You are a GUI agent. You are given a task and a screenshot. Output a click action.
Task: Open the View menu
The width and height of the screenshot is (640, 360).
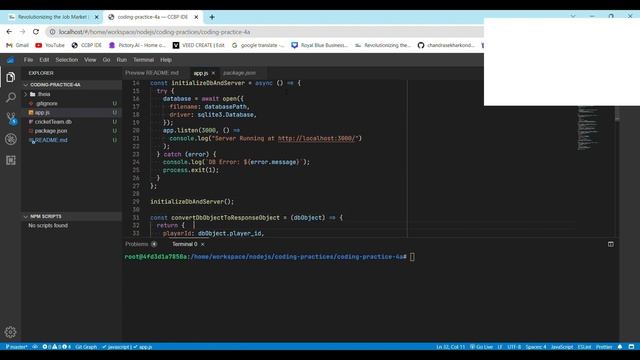90,60
